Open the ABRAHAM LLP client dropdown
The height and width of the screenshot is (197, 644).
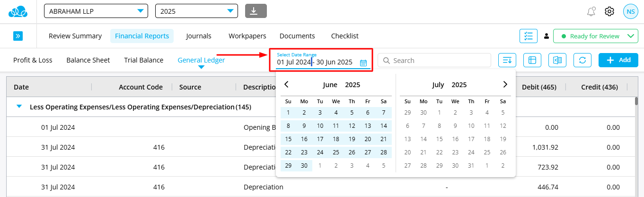click(x=96, y=11)
